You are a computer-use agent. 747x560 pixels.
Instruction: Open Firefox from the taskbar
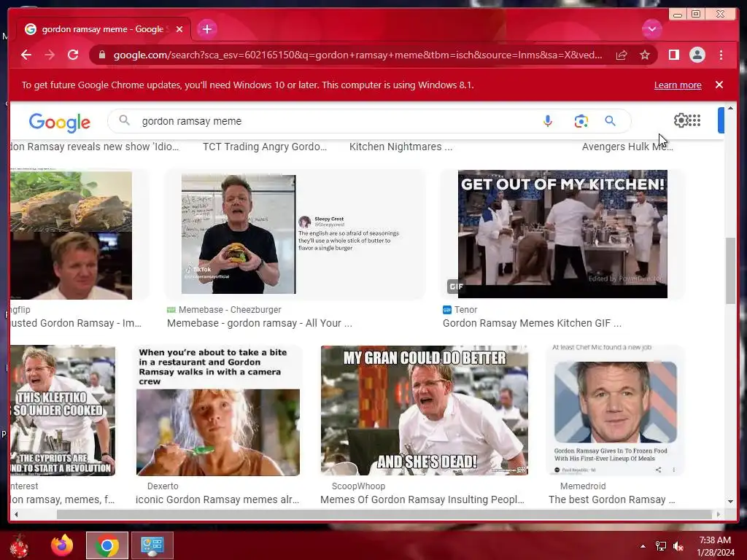[62, 545]
